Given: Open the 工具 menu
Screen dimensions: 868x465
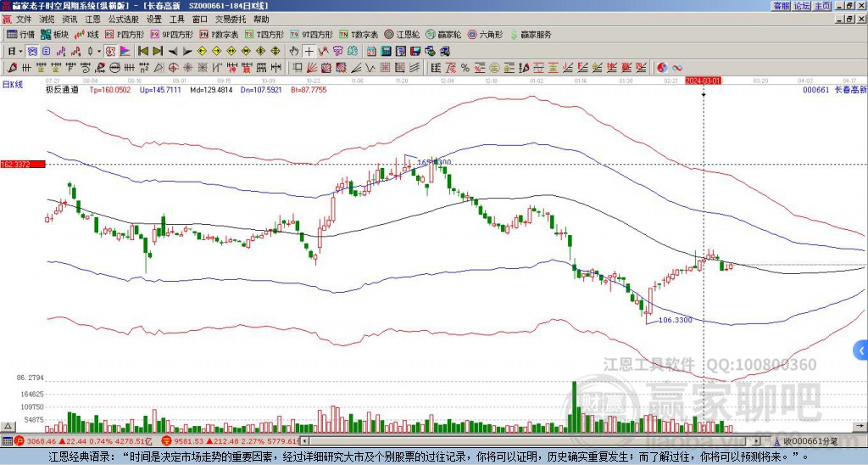Looking at the screenshot, I should coord(176,20).
